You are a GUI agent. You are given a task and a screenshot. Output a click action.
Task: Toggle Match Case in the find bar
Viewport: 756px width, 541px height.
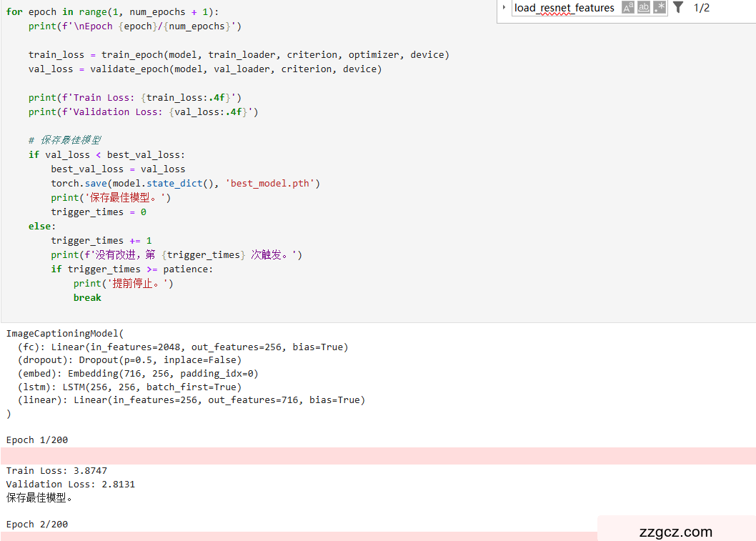(628, 8)
